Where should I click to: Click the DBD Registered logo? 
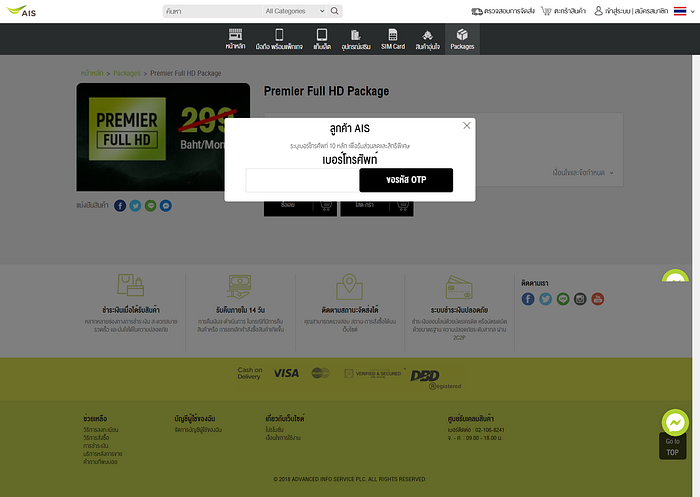point(435,379)
